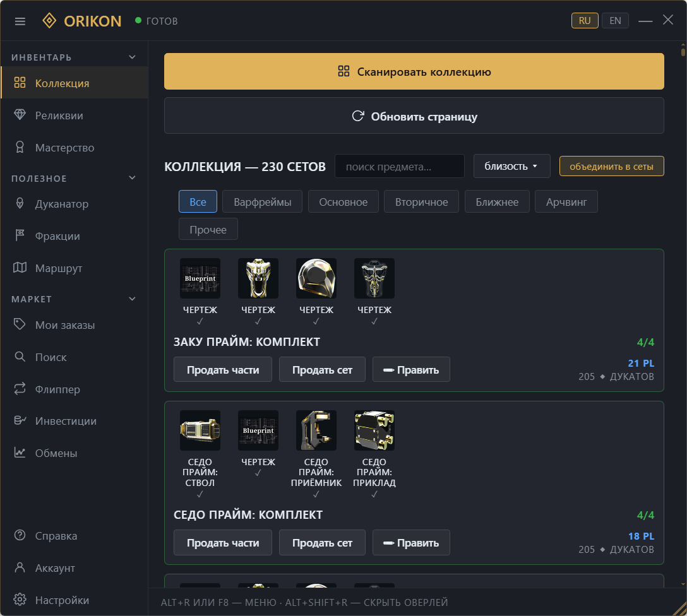This screenshot has width=687, height=616.
Task: Click the 21 PL price value
Action: pyautogui.click(x=641, y=363)
